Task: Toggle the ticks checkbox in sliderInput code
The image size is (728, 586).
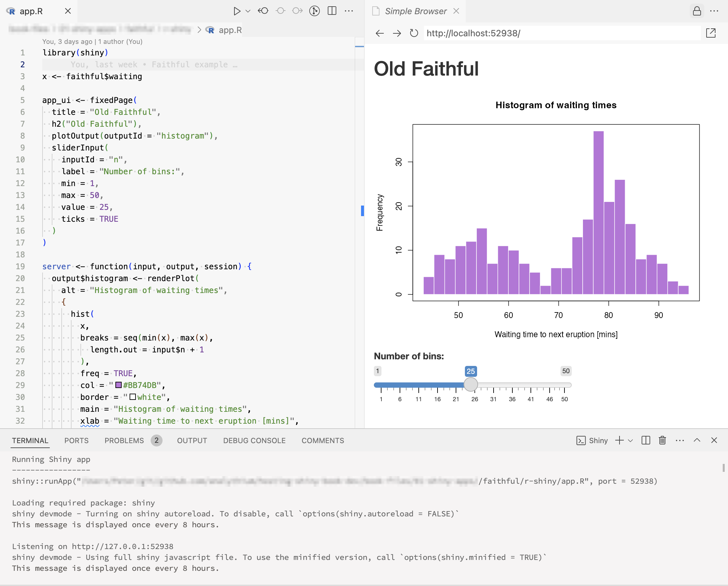Action: 108,218
